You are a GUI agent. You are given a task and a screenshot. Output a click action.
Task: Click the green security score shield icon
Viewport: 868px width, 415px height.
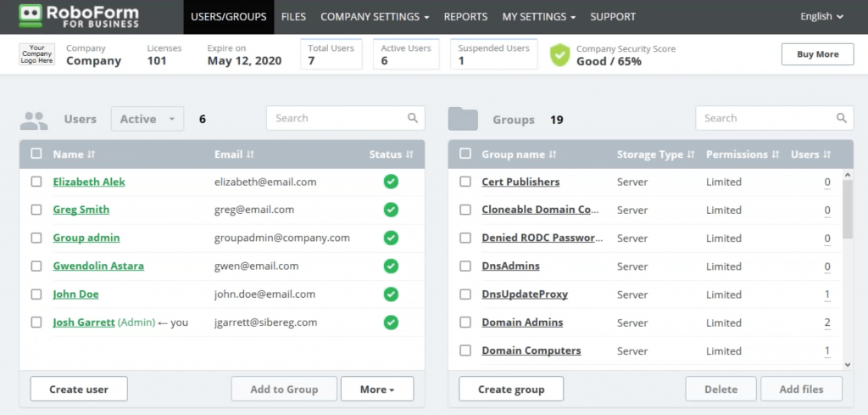559,55
